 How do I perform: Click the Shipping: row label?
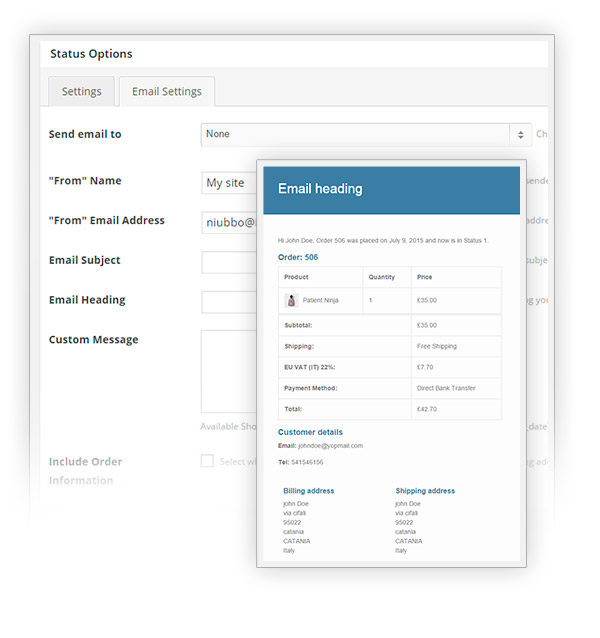pyautogui.click(x=299, y=346)
